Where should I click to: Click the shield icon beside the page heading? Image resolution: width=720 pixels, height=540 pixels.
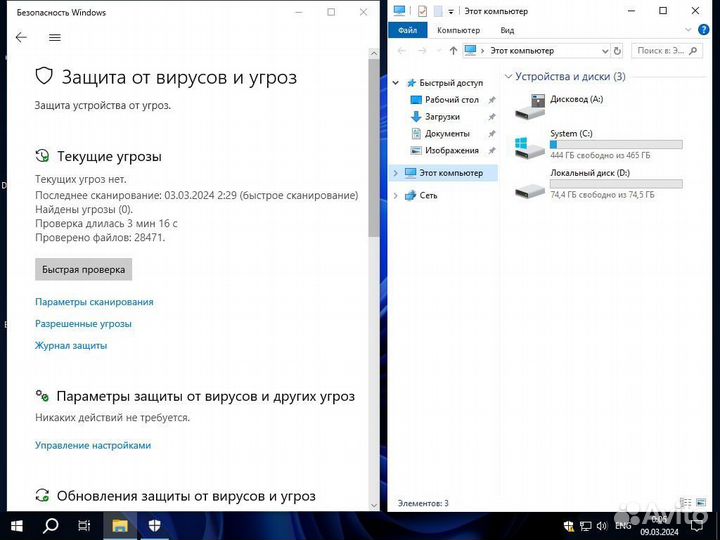pos(44,76)
